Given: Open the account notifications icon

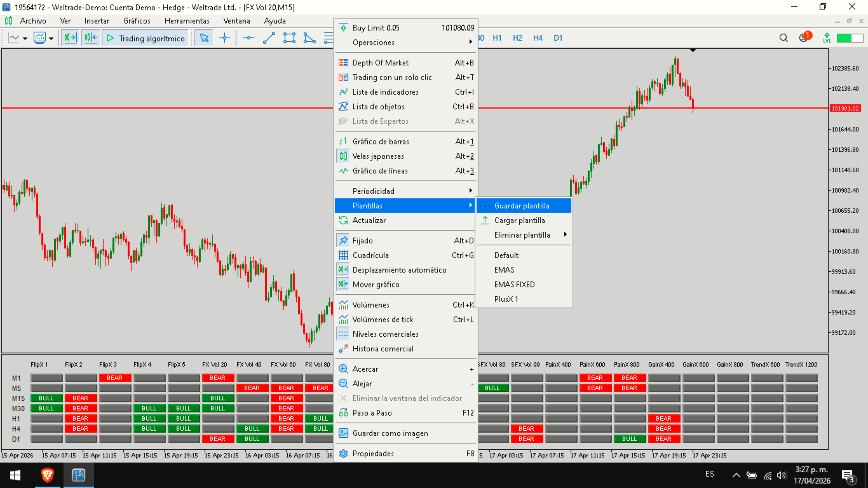Looking at the screenshot, I should pos(804,38).
